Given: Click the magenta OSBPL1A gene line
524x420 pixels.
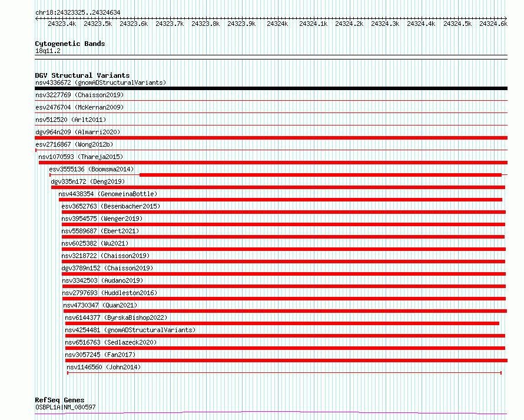Looking at the screenshot, I should pyautogui.click(x=271, y=413).
